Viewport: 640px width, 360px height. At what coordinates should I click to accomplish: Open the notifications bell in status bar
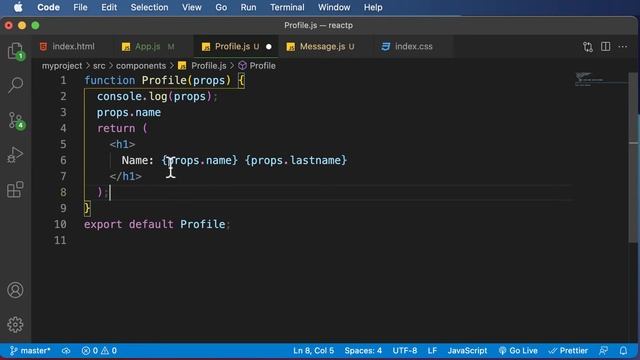623,351
